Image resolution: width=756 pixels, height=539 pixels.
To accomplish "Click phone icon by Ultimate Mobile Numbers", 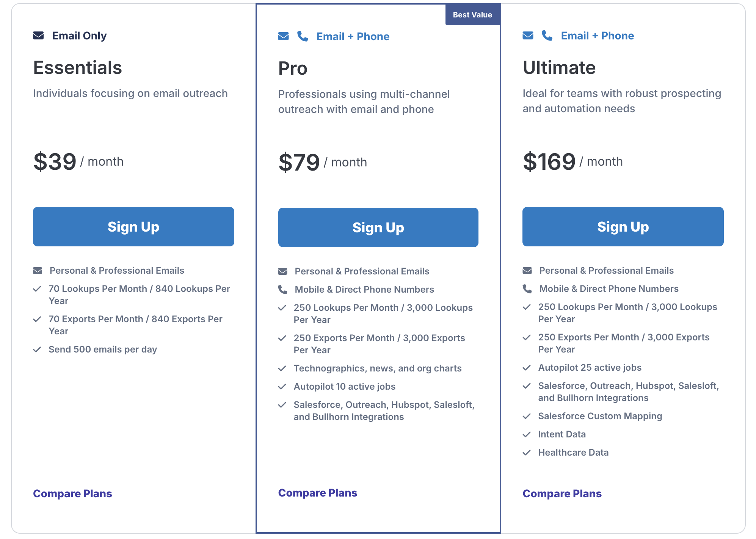I will click(527, 289).
